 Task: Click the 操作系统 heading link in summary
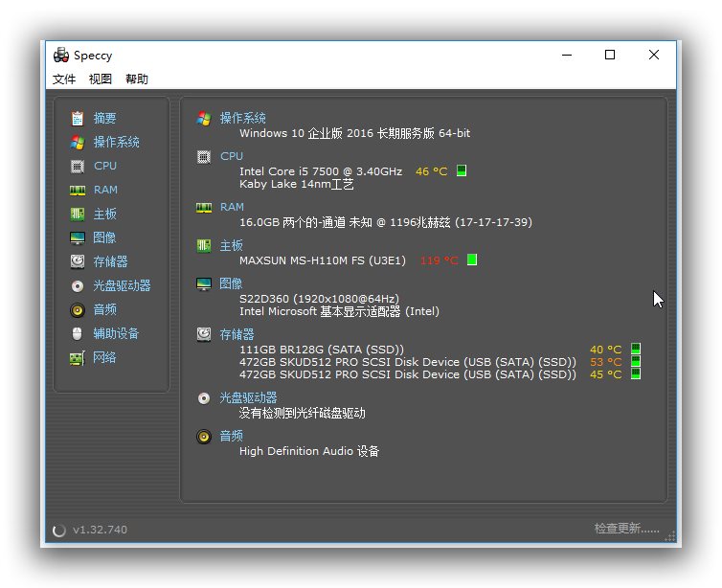coord(242,119)
